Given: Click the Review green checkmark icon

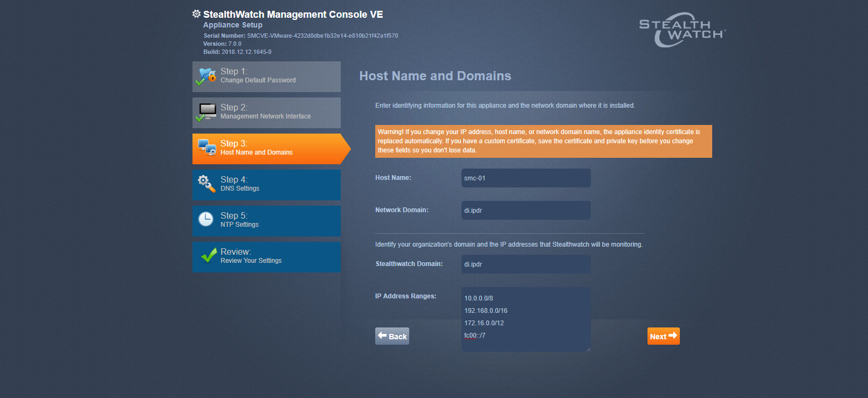Looking at the screenshot, I should click(x=208, y=255).
